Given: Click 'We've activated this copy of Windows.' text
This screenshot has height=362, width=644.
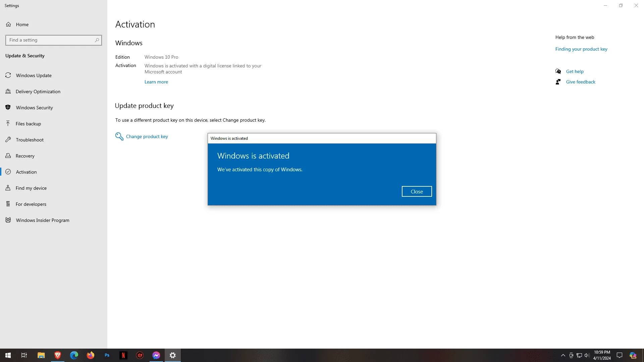Looking at the screenshot, I should coord(260,170).
